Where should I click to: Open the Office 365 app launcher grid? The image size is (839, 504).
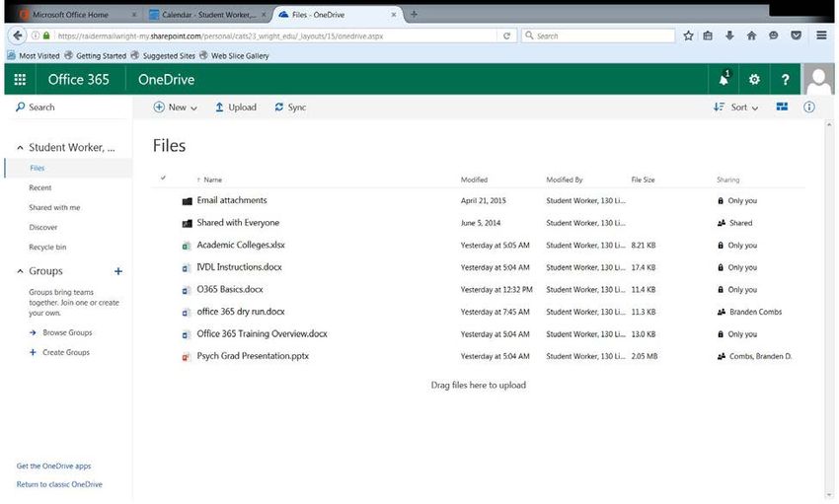tap(20, 80)
